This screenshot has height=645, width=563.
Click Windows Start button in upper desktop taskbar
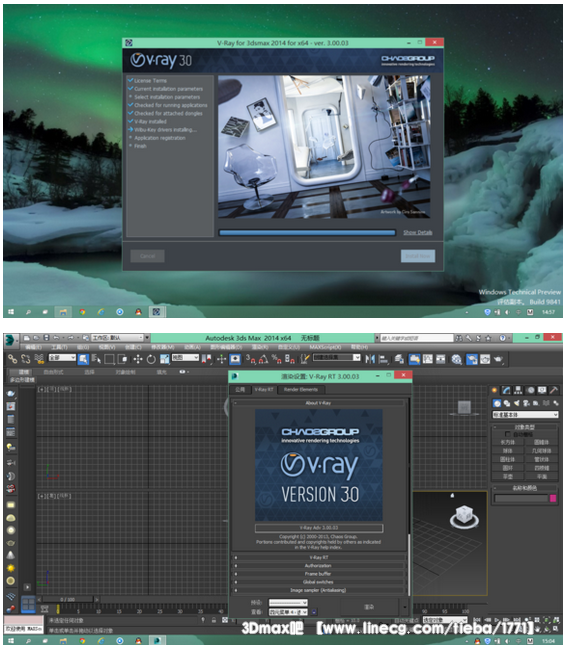tap(11, 312)
